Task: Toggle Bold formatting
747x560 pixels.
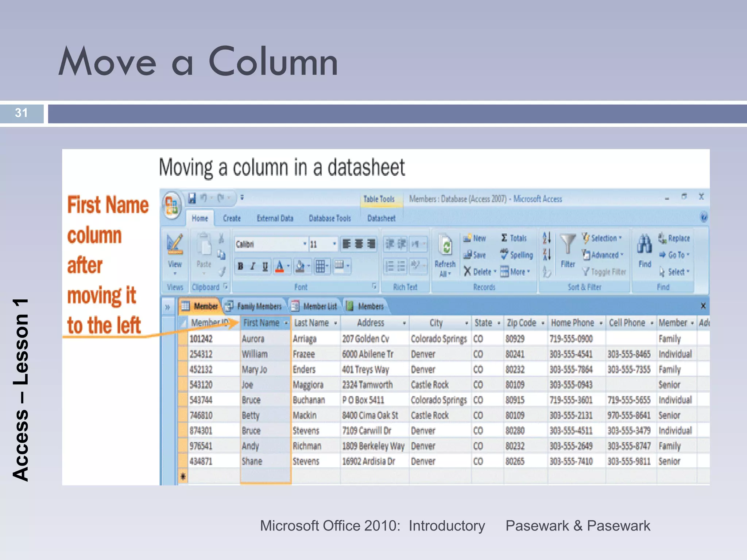Action: pyautogui.click(x=240, y=266)
